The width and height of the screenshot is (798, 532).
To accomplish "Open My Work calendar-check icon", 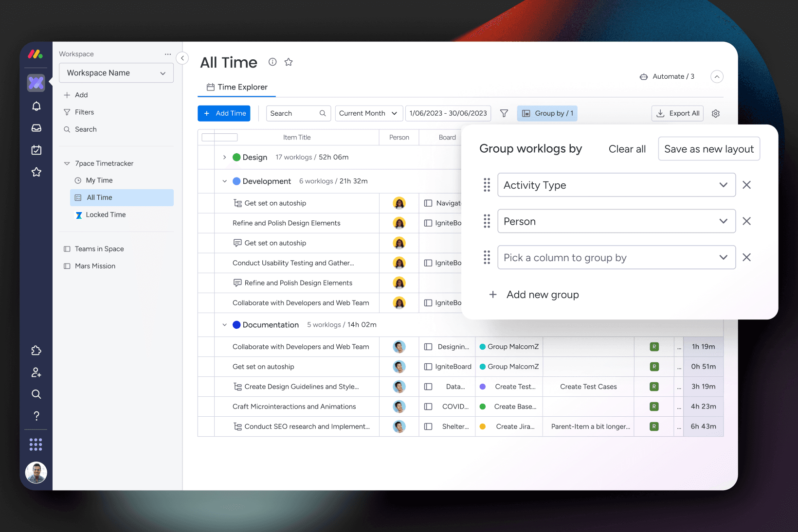I will click(x=36, y=150).
